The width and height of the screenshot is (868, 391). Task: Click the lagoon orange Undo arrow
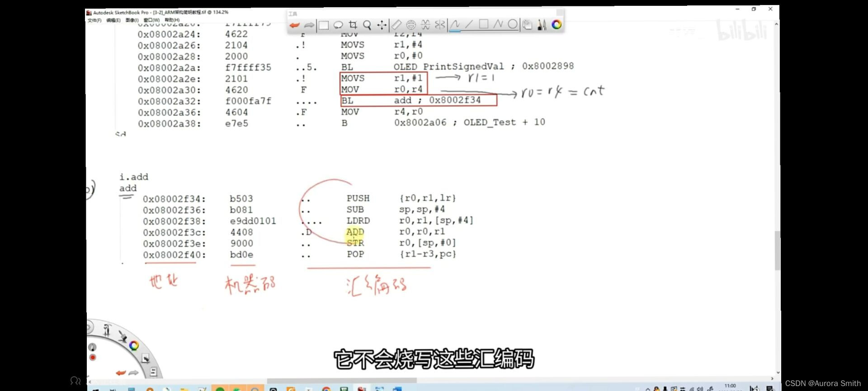121,373
